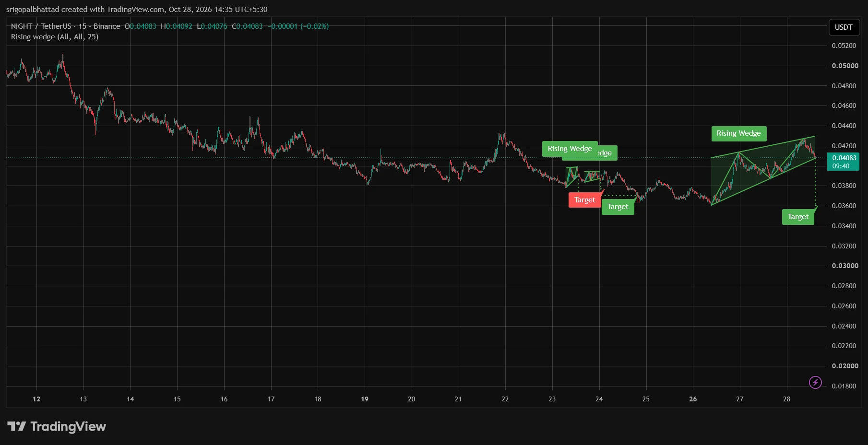The width and height of the screenshot is (868, 445).
Task: Click date 26 on time axis
Action: click(693, 399)
